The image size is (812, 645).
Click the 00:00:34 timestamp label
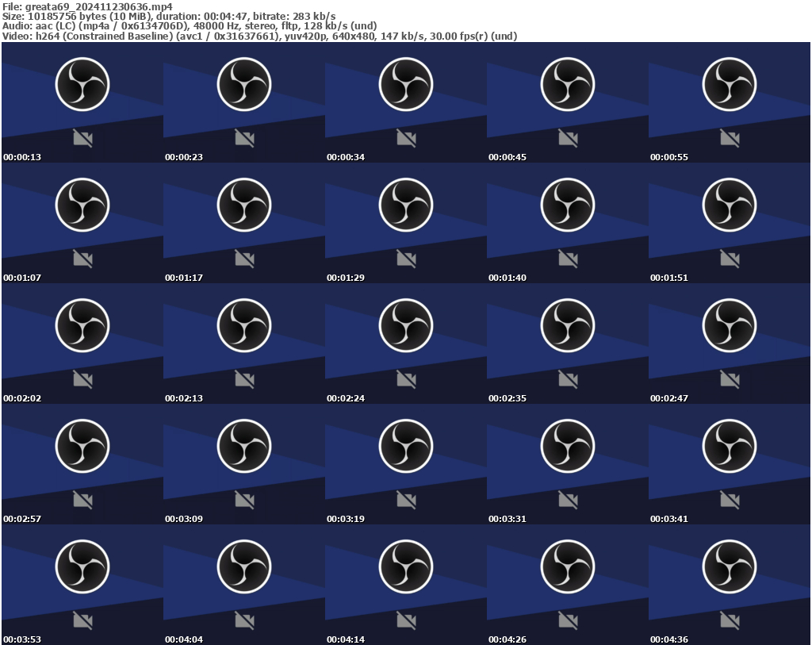pyautogui.click(x=346, y=157)
